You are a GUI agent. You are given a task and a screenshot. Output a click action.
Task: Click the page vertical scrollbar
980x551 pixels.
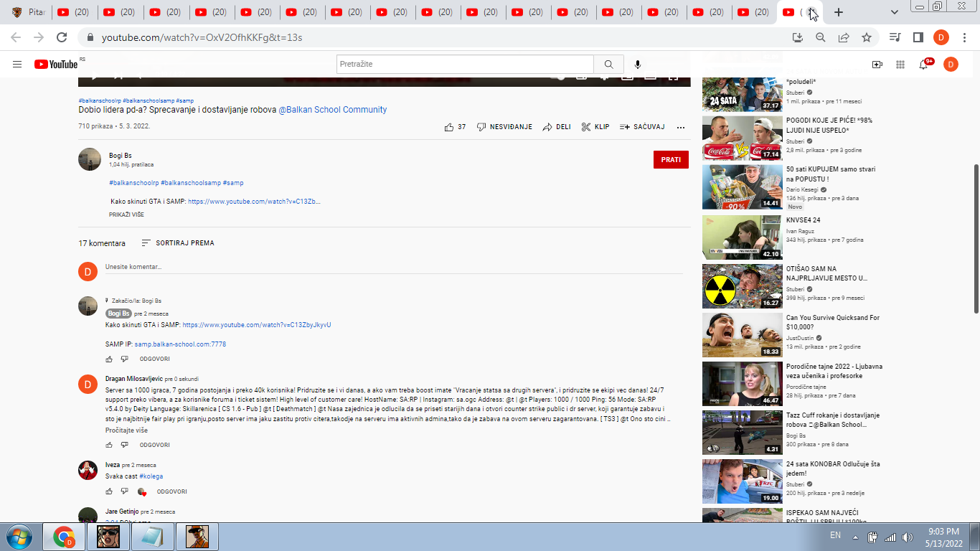976,237
